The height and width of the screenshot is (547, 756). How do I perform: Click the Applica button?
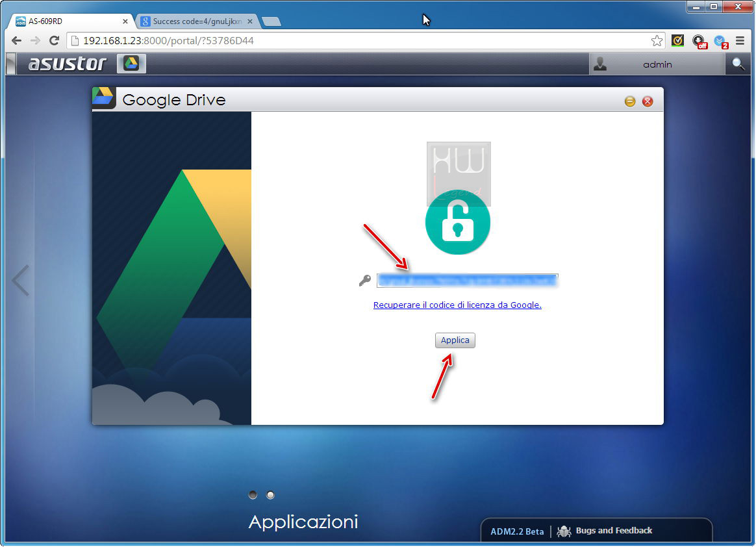click(455, 340)
